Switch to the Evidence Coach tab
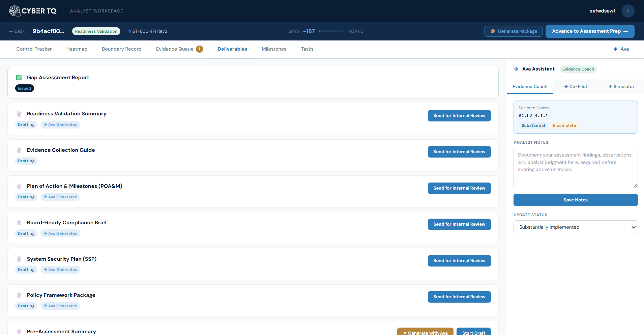 (x=530, y=86)
